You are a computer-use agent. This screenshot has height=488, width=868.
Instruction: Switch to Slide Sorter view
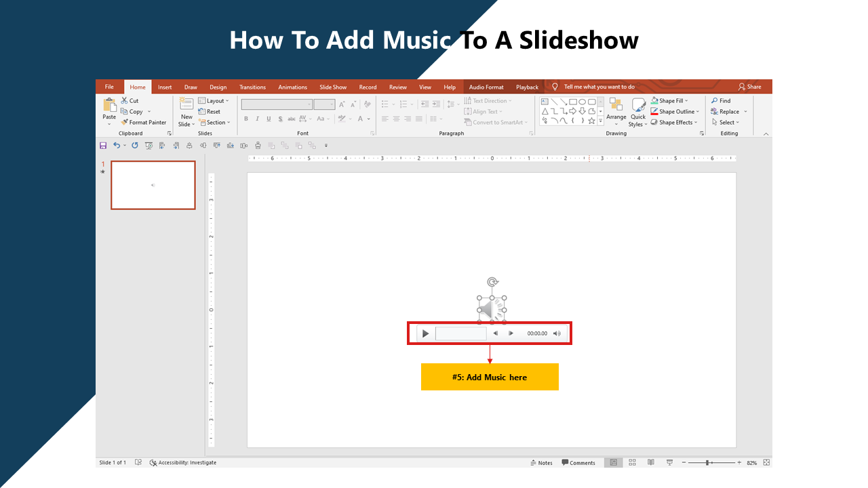[632, 463]
